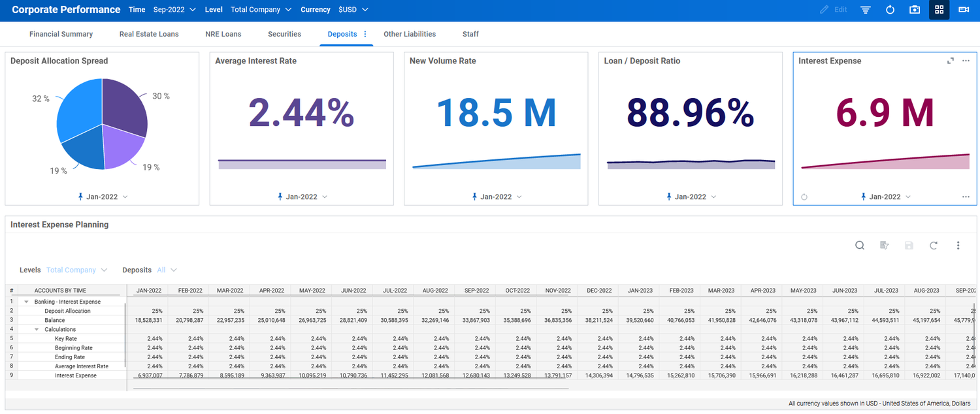980x414 pixels.
Task: Open the widgets grid view icon
Action: [x=939, y=10]
